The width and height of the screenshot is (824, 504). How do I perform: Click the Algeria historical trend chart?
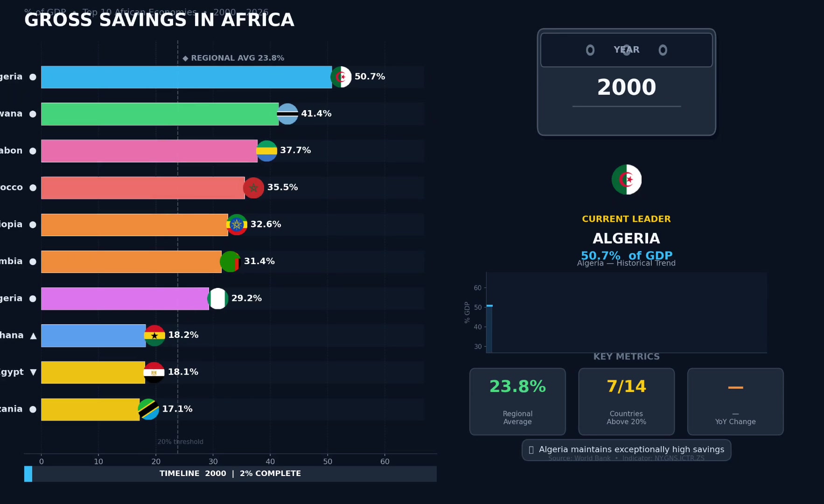tap(626, 312)
